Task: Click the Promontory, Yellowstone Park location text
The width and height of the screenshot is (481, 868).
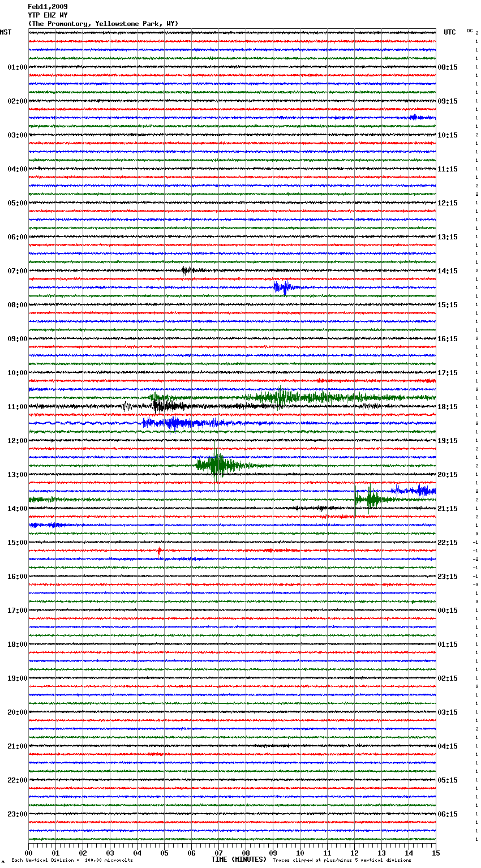Action: 103,24
